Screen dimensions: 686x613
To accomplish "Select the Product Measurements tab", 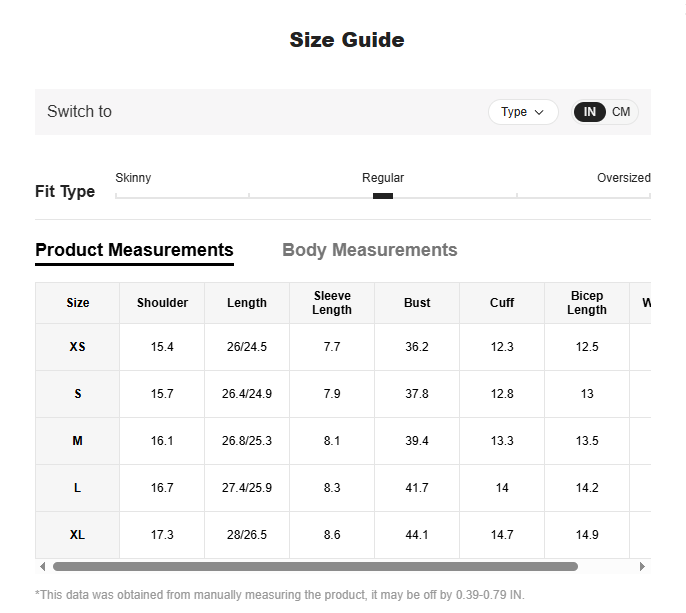I will coord(134,250).
